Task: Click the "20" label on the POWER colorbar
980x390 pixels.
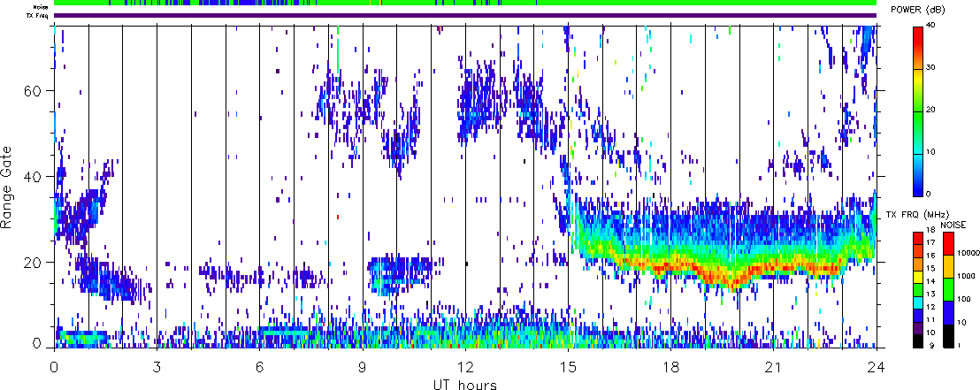Action: coord(930,110)
